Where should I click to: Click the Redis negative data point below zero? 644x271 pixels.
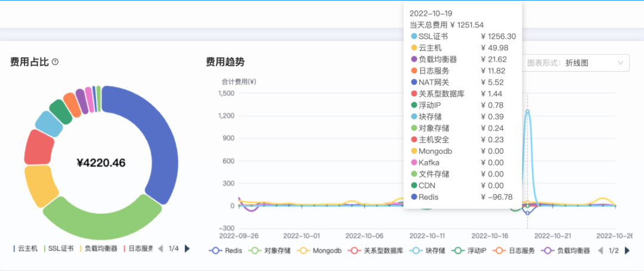click(x=527, y=213)
